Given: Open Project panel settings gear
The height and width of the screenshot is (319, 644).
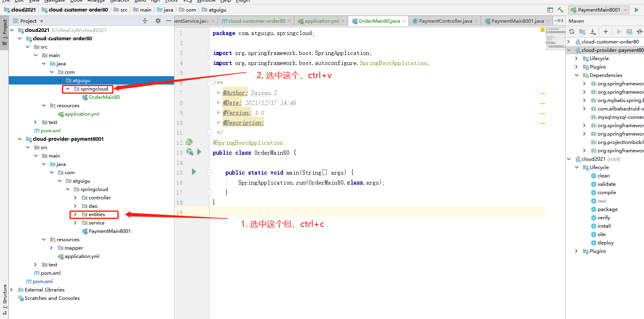Looking at the screenshot, I should [158, 21].
